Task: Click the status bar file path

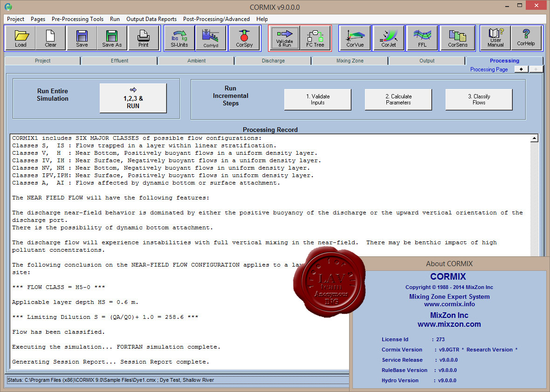Action: click(110, 380)
